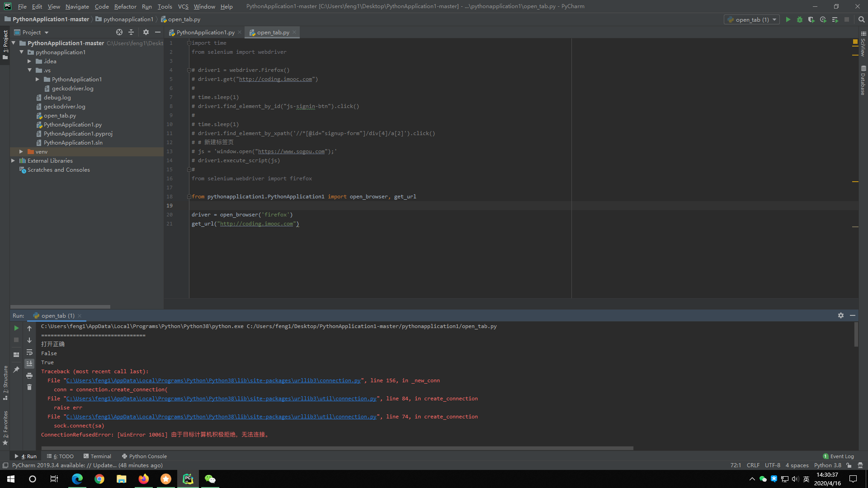Viewport: 868px width, 488px height.
Task: Open Firefox from Windows taskbar
Action: tap(144, 479)
